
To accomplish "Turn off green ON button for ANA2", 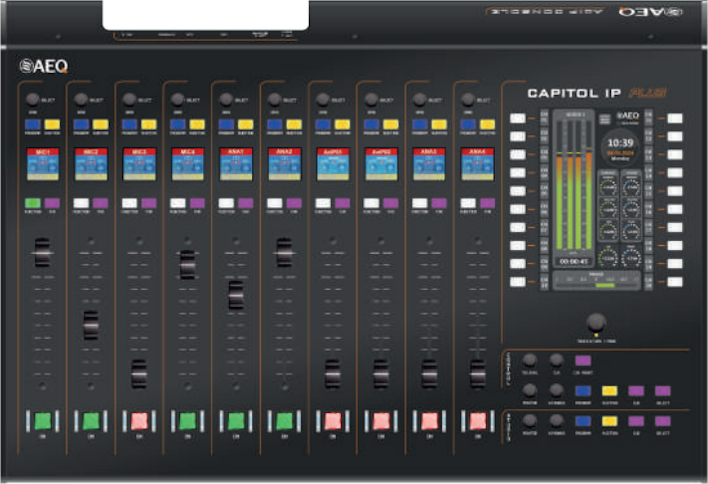I will 284,421.
